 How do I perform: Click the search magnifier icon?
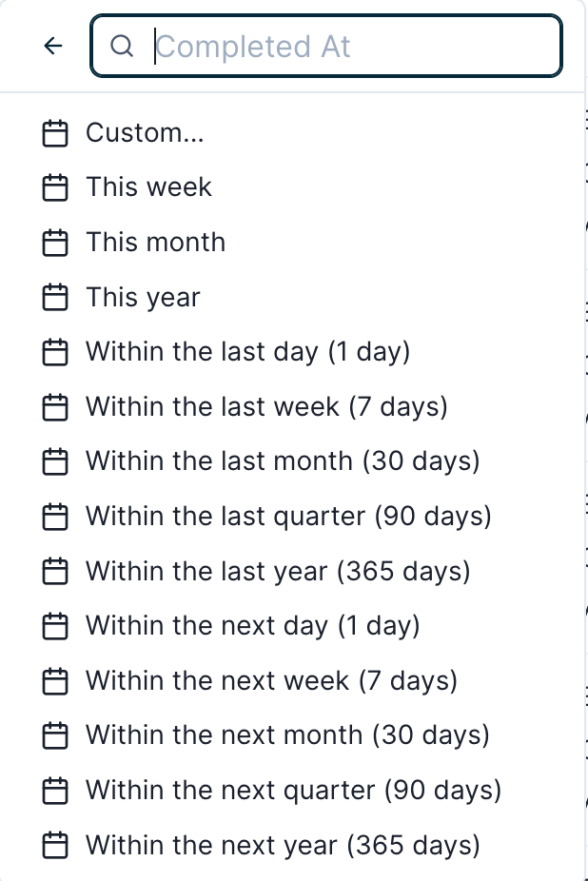click(x=122, y=46)
